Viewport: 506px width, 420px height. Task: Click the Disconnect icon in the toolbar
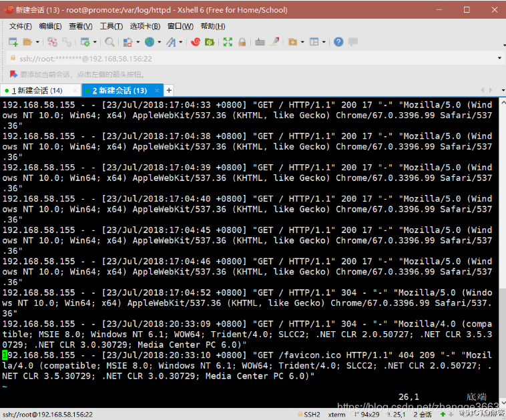[x=52, y=42]
